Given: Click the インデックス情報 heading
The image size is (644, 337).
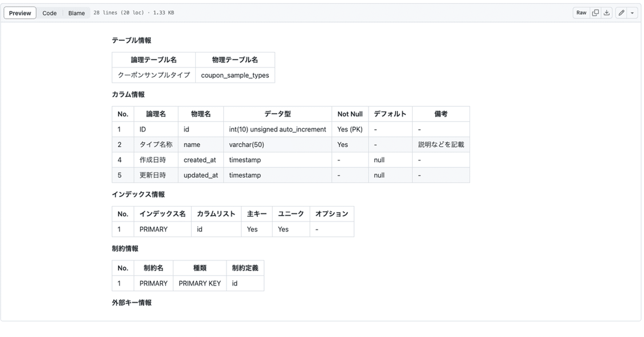Looking at the screenshot, I should [138, 194].
